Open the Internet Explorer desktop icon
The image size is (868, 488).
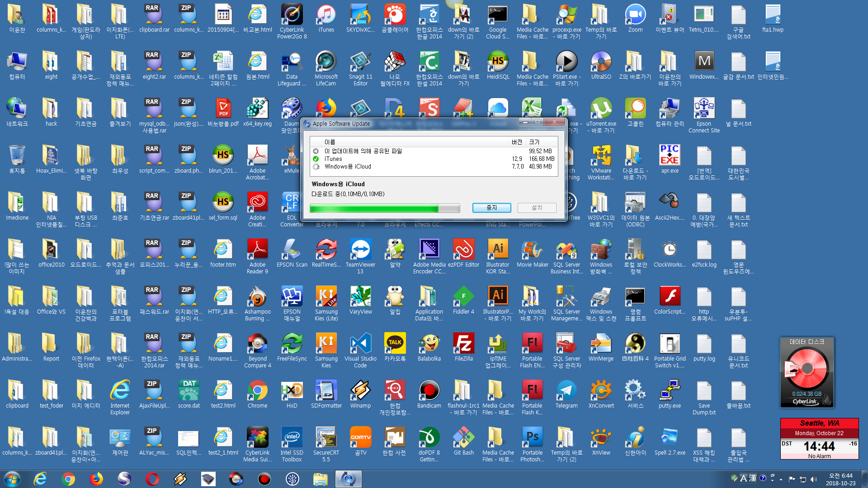pyautogui.click(x=120, y=397)
